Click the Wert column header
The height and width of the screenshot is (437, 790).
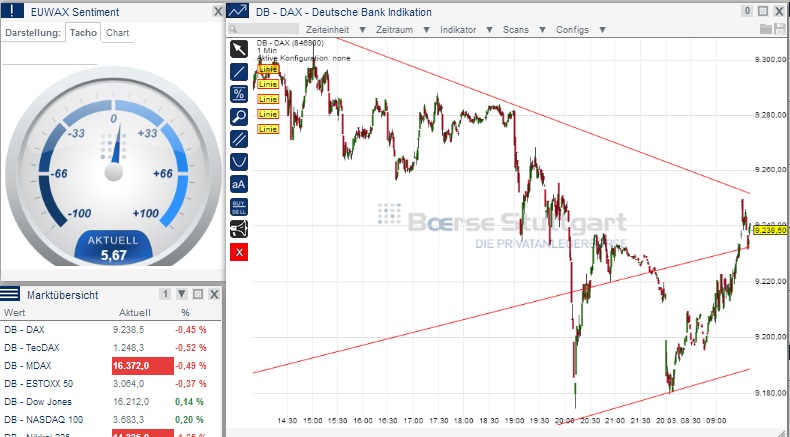tap(15, 313)
